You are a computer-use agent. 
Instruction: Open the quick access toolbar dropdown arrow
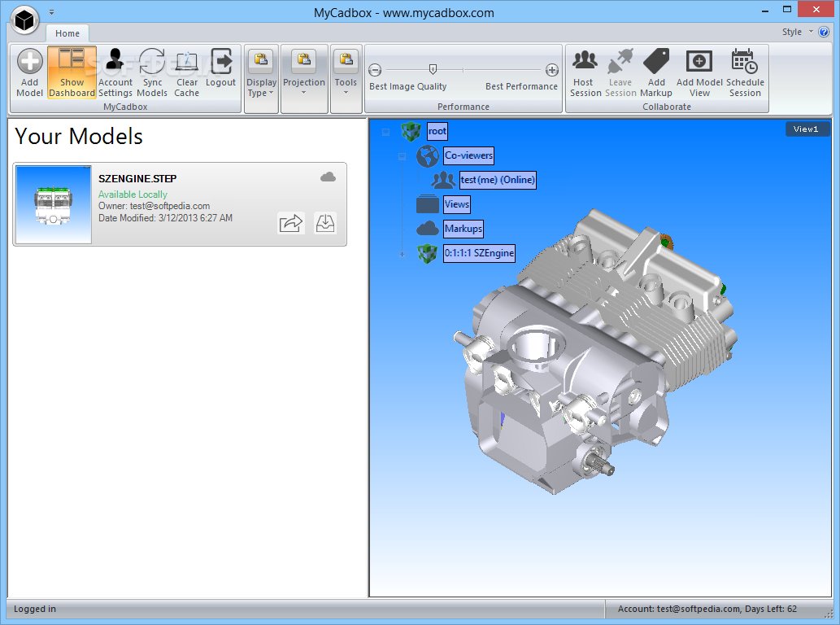coord(51,11)
